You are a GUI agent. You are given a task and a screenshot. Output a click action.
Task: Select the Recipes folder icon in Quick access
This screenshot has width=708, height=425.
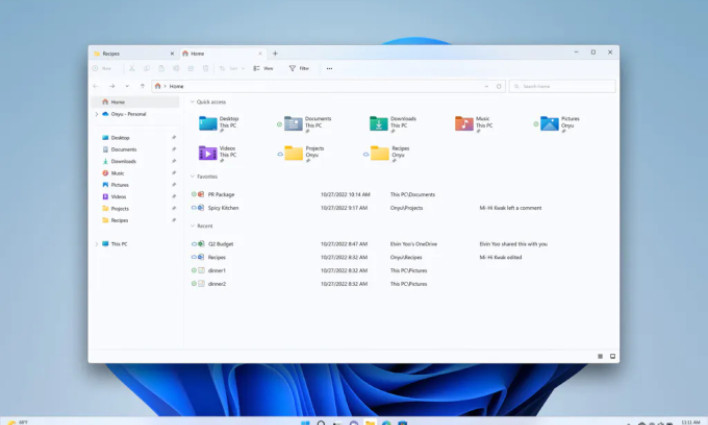pyautogui.click(x=379, y=153)
